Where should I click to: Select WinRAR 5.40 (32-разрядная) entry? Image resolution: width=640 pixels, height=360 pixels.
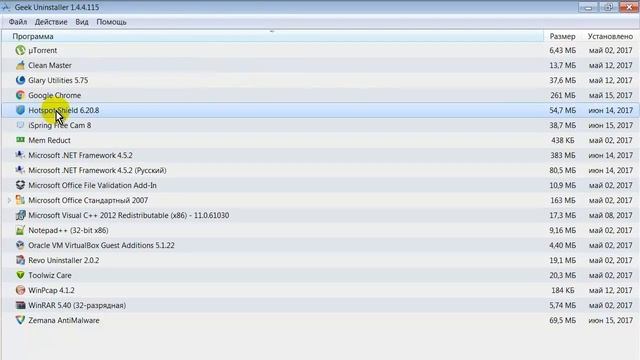tap(77, 305)
